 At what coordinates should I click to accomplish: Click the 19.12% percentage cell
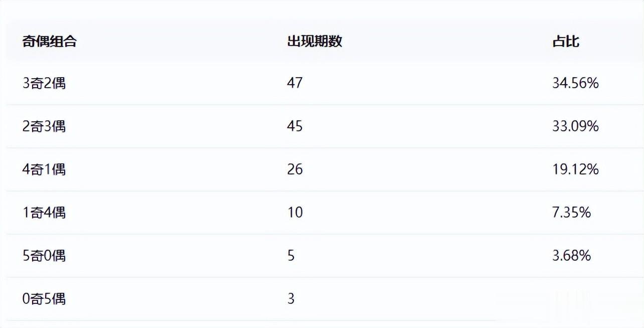(x=575, y=170)
